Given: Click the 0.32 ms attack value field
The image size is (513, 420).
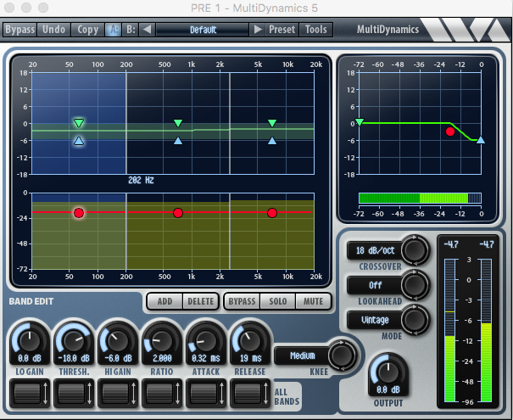Looking at the screenshot, I should [206, 358].
